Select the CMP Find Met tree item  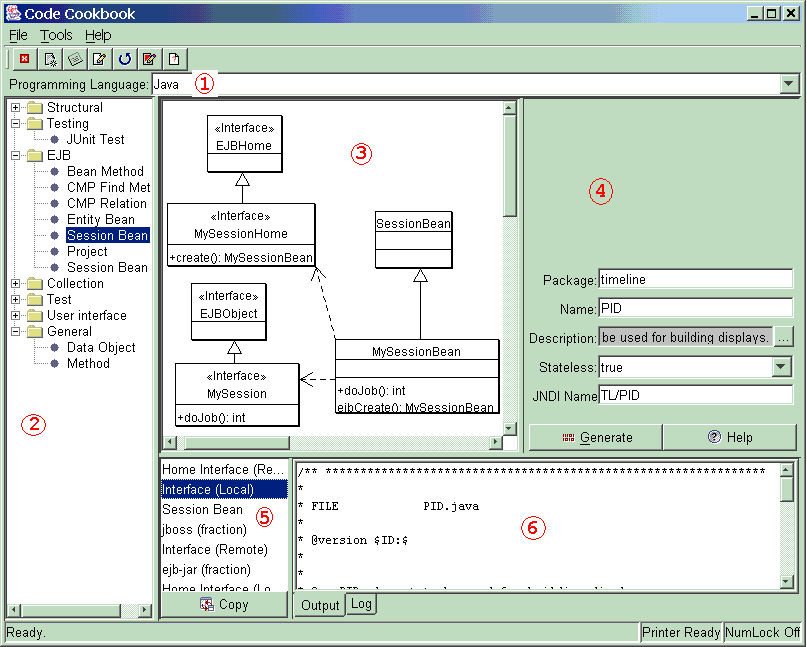click(x=108, y=187)
